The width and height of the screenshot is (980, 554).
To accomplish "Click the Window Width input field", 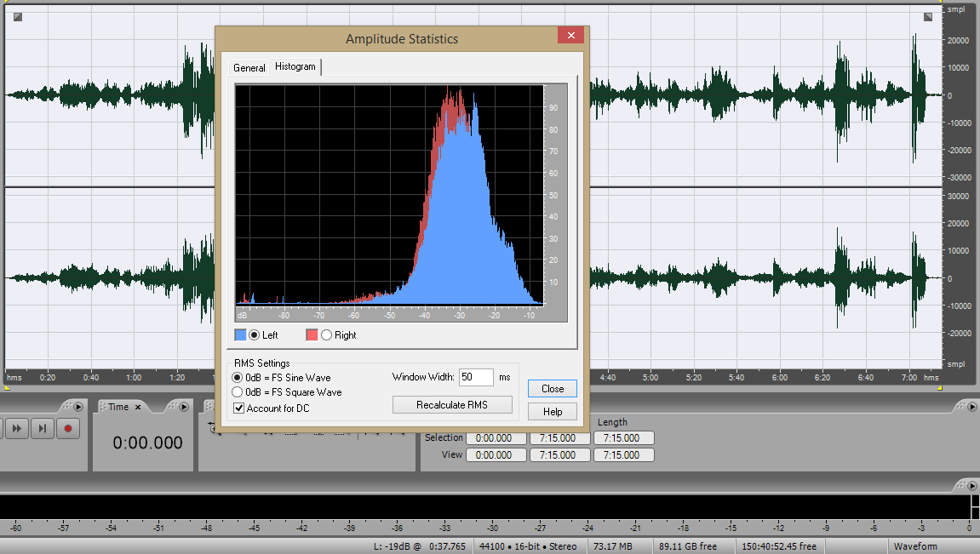I will click(x=476, y=377).
